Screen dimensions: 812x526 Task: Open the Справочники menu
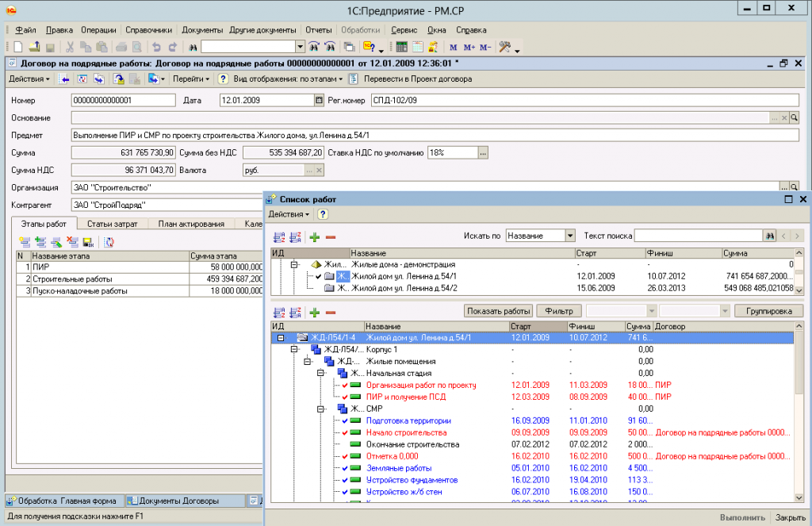pos(151,30)
